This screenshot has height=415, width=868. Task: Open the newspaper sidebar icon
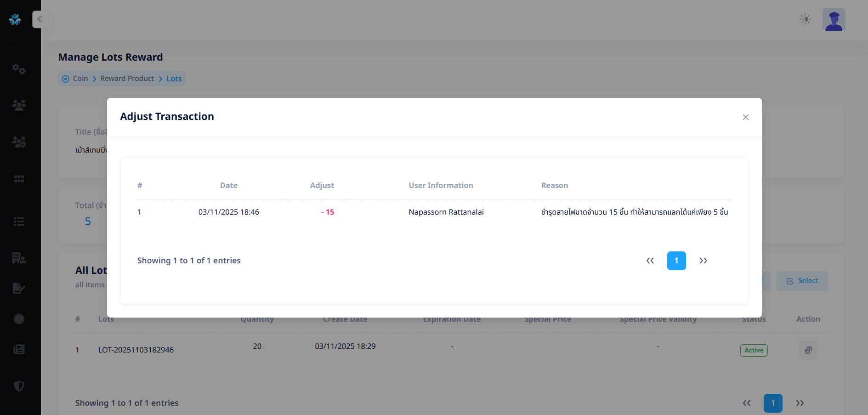pyautogui.click(x=19, y=349)
